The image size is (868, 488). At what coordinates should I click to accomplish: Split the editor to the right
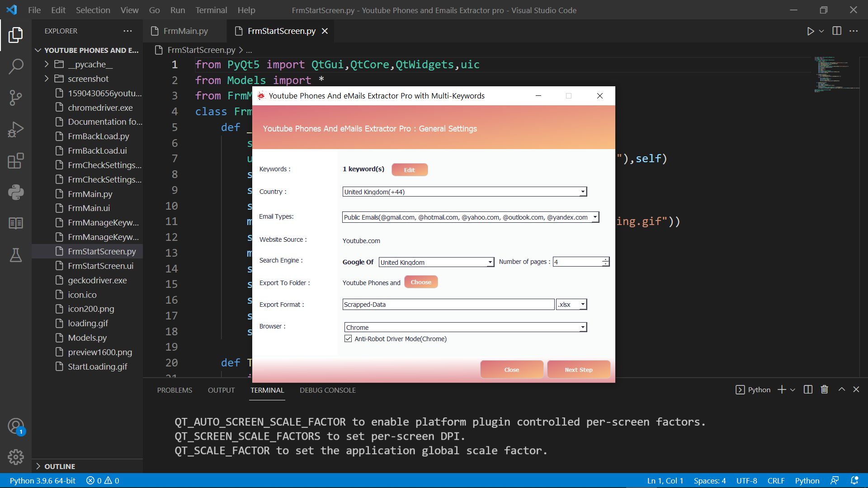837,31
